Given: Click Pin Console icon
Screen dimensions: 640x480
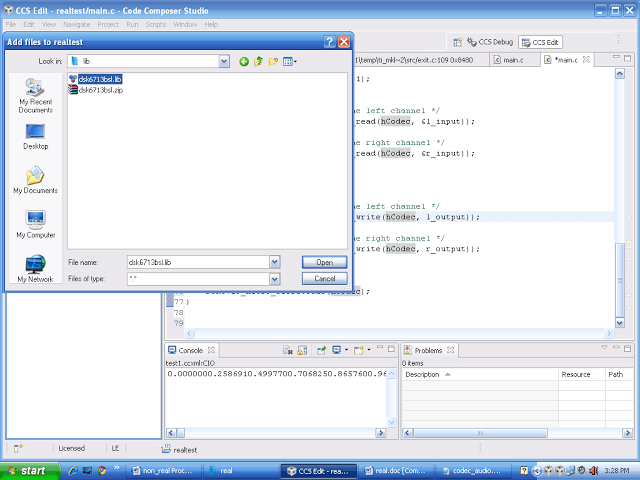Looking at the screenshot, I should pos(321,350).
